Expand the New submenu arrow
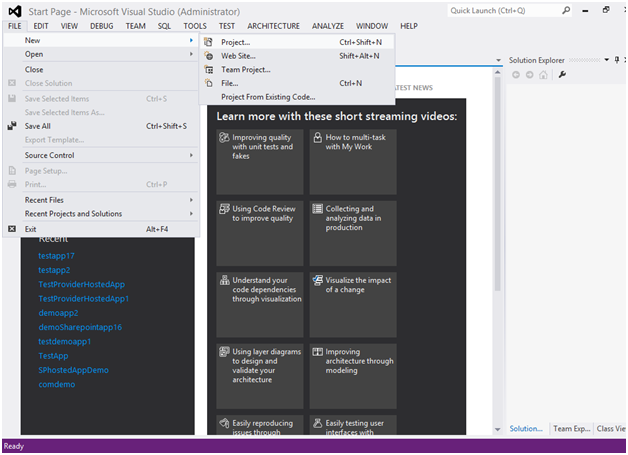 tap(191, 40)
